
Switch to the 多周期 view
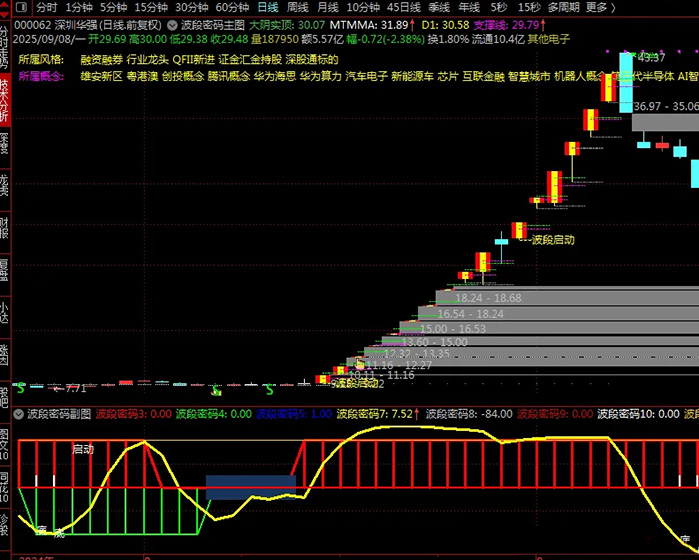(563, 6)
